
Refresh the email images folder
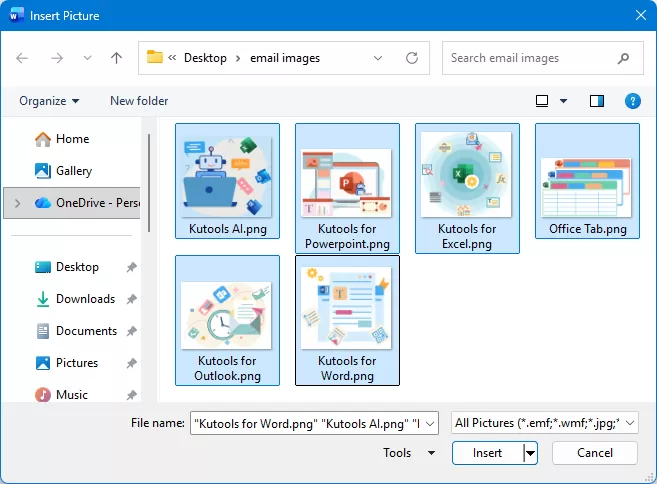(412, 58)
